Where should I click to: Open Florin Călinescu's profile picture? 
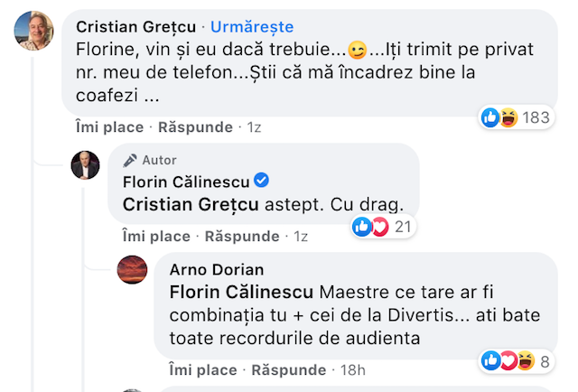(x=86, y=165)
